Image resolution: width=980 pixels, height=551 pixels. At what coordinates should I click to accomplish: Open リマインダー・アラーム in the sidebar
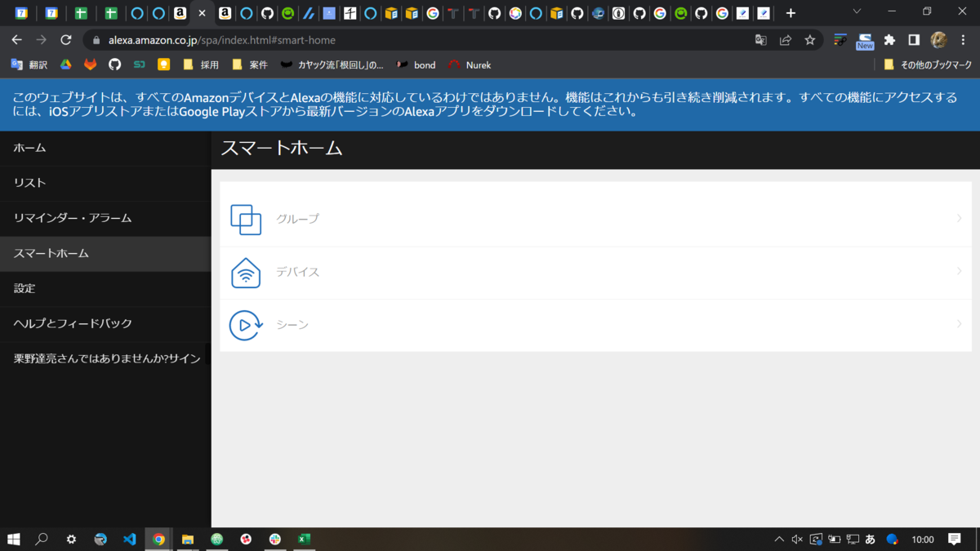pyautogui.click(x=105, y=219)
